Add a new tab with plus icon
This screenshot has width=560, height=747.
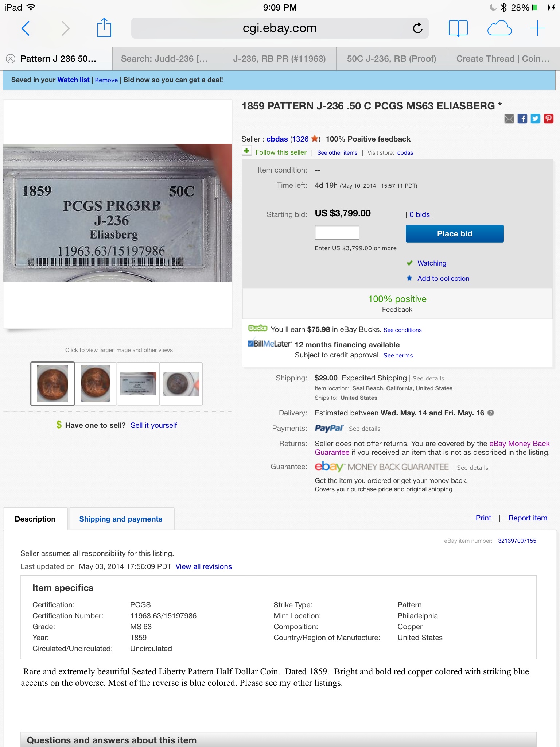click(537, 28)
